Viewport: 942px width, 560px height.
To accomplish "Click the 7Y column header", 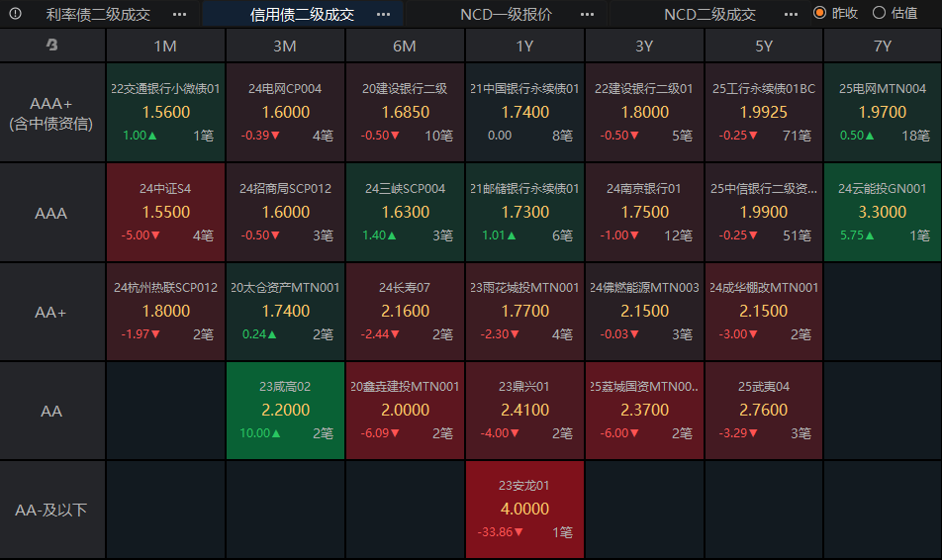I will [883, 46].
